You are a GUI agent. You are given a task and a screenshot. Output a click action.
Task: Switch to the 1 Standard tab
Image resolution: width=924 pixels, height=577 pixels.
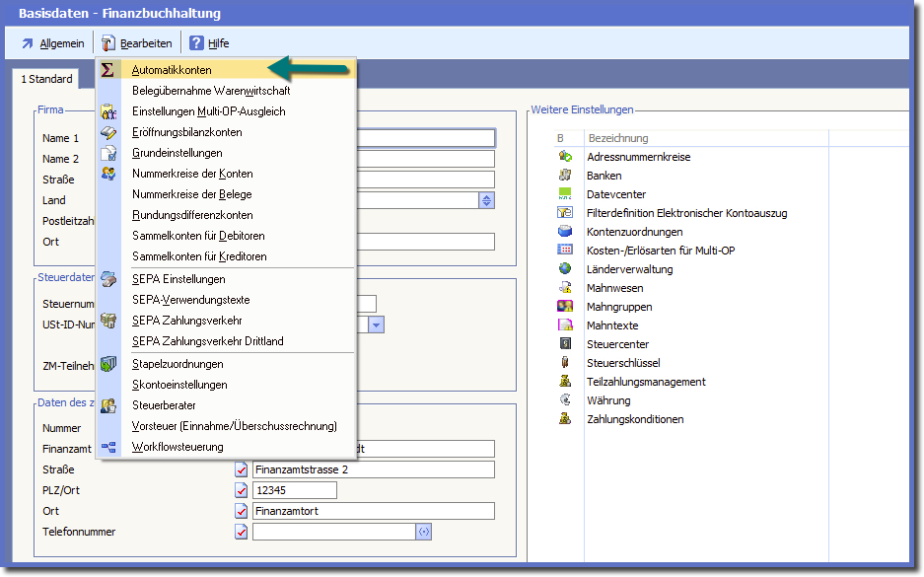click(47, 79)
